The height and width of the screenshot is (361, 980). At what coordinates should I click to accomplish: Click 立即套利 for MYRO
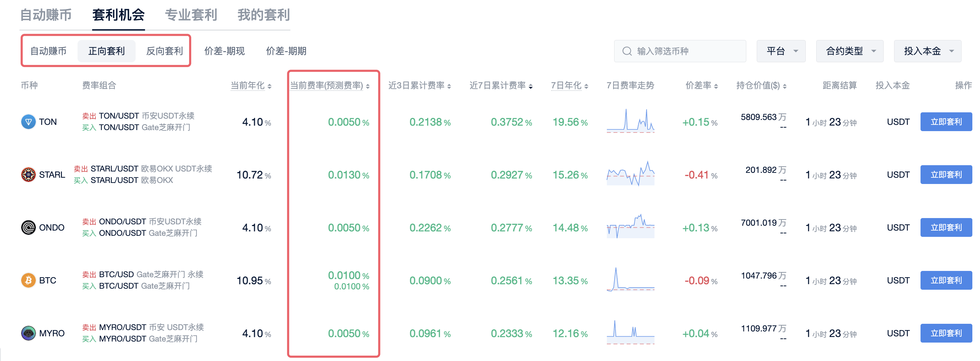point(946,333)
